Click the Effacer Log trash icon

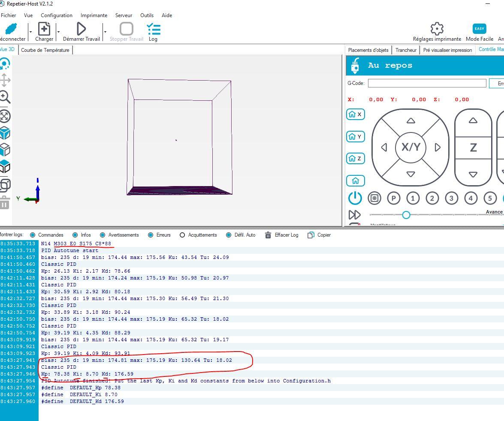click(x=268, y=235)
